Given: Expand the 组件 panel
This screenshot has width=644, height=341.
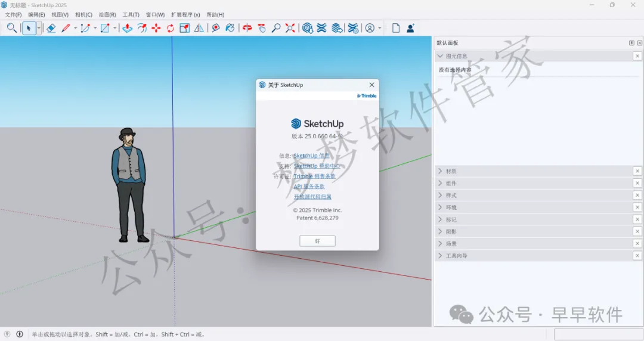Looking at the screenshot, I should pos(440,183).
